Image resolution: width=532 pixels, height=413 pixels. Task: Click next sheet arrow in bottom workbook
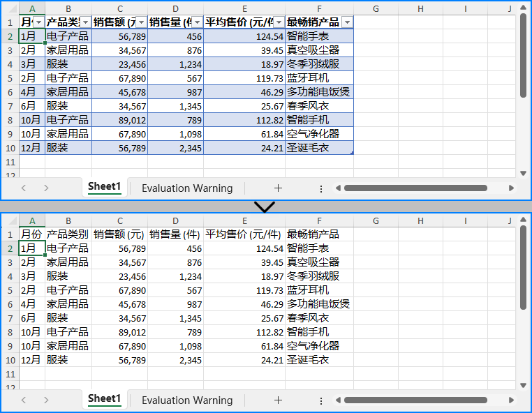tap(46, 400)
